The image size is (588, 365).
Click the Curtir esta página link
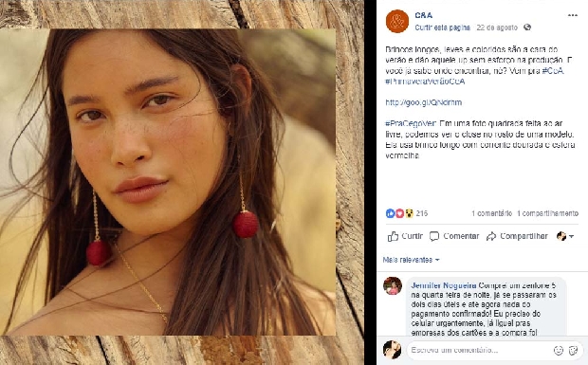click(443, 27)
